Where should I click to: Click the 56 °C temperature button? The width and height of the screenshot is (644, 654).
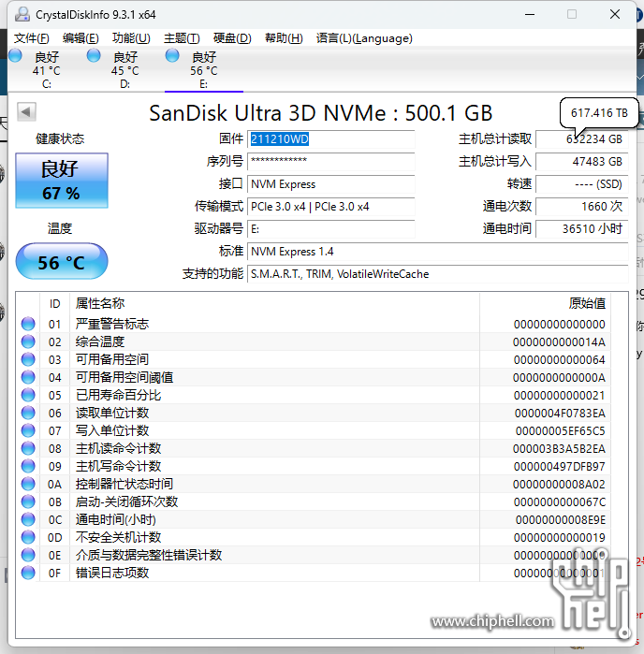(62, 262)
